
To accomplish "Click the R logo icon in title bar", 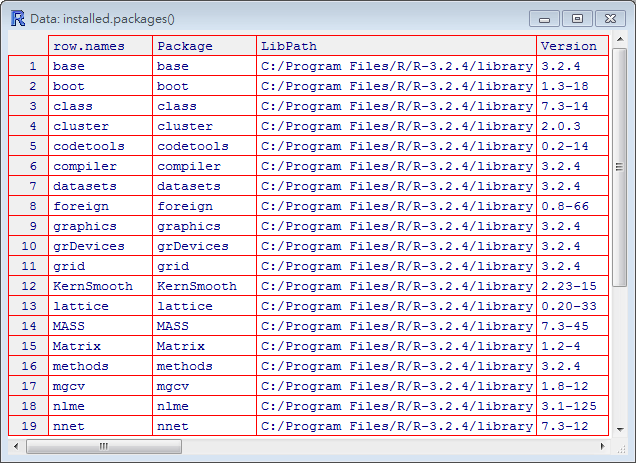I will coord(17,19).
